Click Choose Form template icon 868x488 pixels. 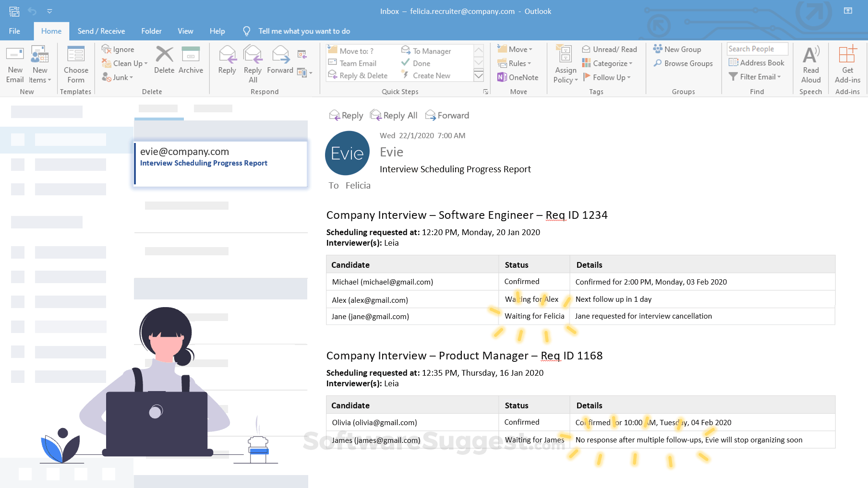pos(76,64)
